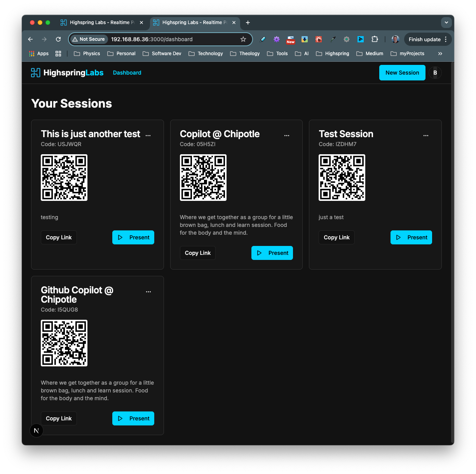Open the downloads arrow extension icon
Image resolution: width=476 pixels, height=474 pixels.
coord(304,39)
